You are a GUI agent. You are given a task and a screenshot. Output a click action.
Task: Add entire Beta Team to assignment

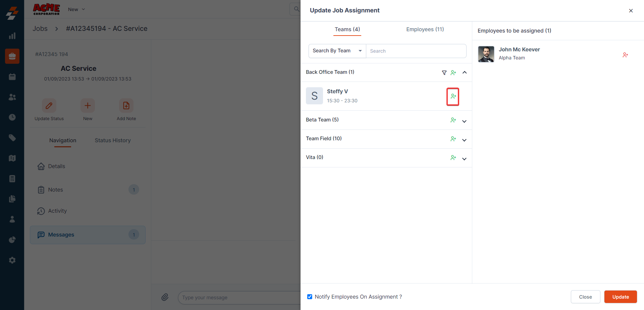(453, 120)
